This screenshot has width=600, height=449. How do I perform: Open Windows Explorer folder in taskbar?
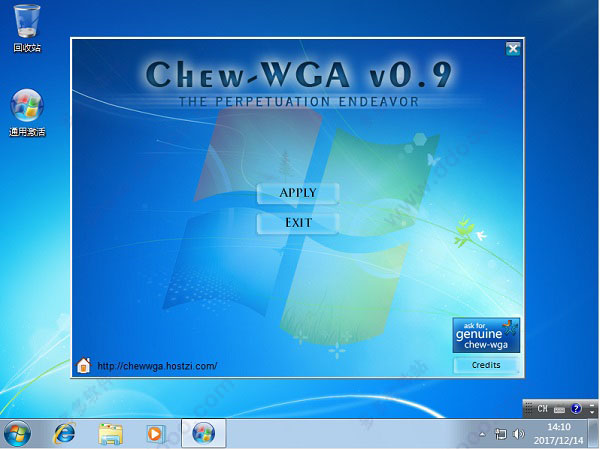point(110,433)
